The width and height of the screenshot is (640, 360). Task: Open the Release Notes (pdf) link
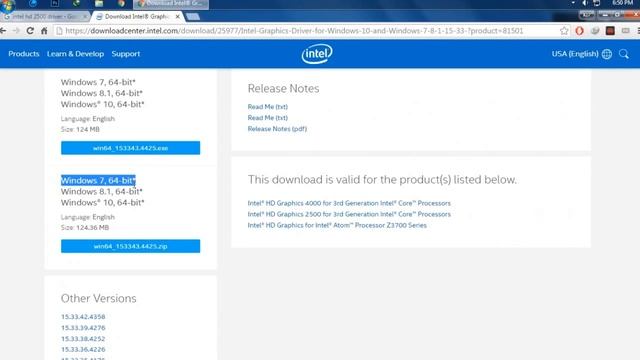point(277,129)
